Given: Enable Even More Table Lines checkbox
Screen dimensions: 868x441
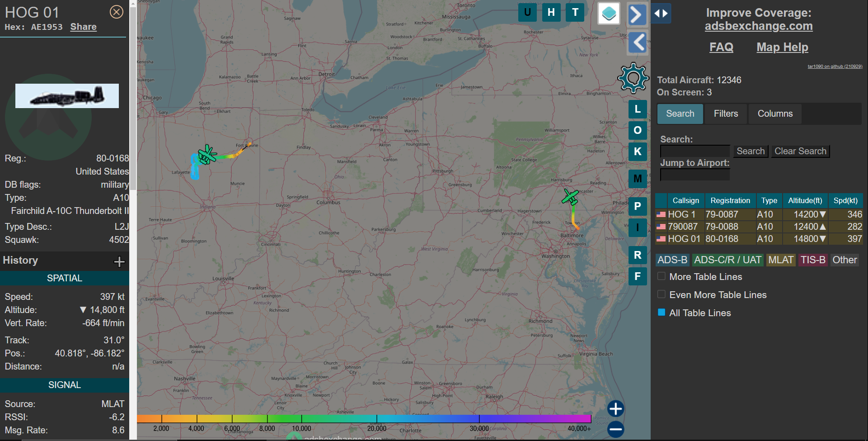Looking at the screenshot, I should [662, 294].
